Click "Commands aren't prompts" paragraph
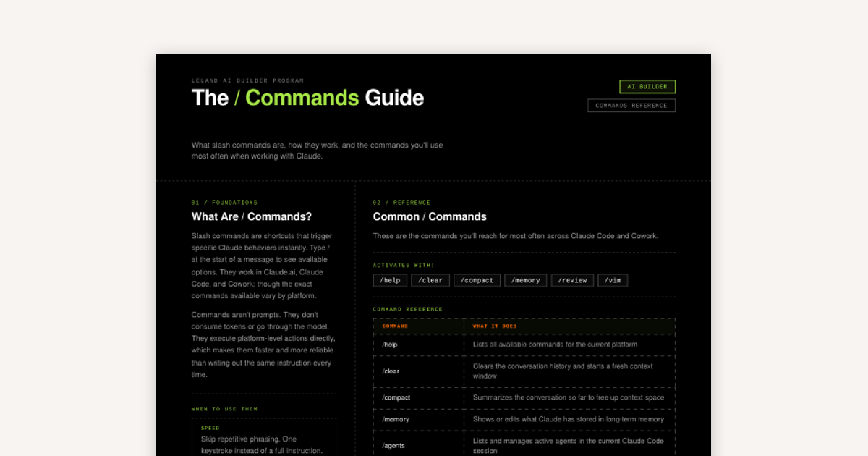This screenshot has height=456, width=868. [262, 345]
